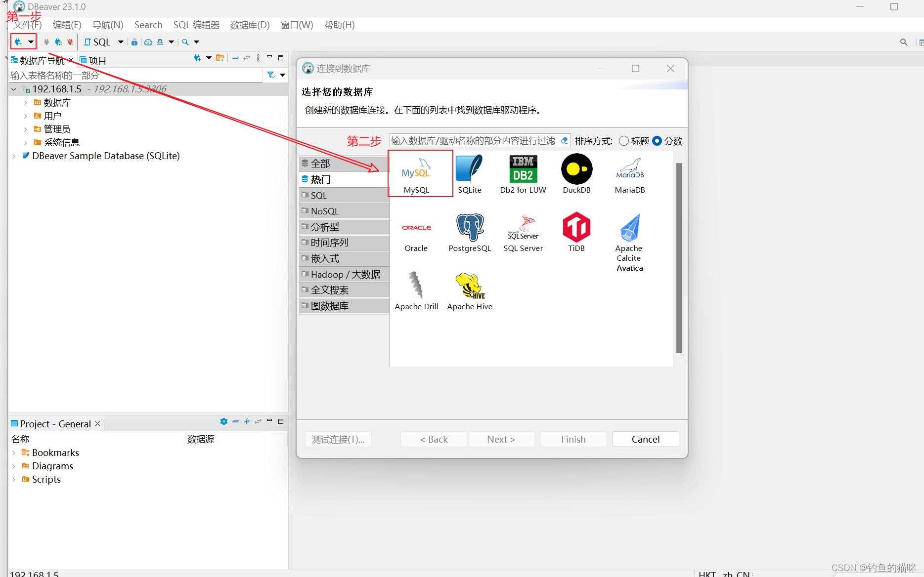924x577 pixels.
Task: Click the navigator filter funnel icon
Action: point(271,75)
